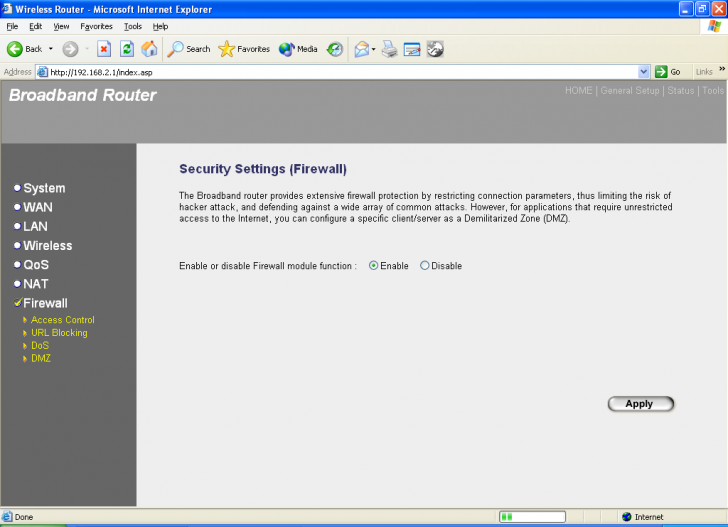Go to the browser Home page icon

click(150, 49)
